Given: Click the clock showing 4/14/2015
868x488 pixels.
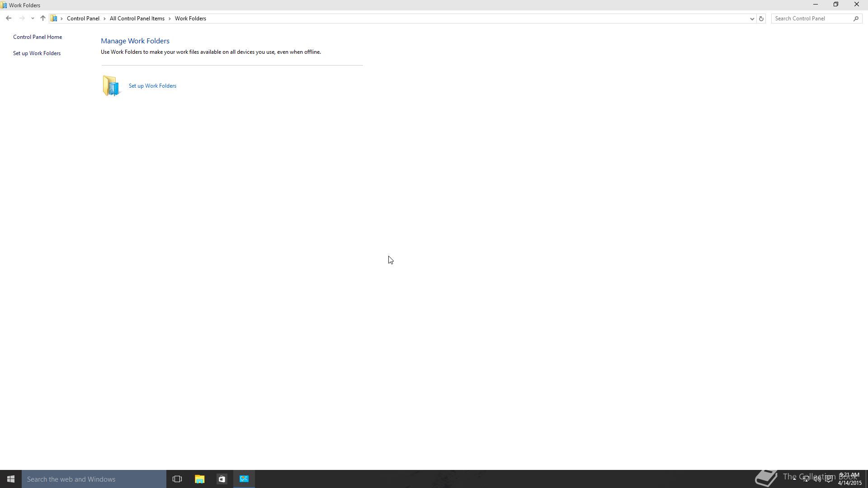Looking at the screenshot, I should coord(849,479).
